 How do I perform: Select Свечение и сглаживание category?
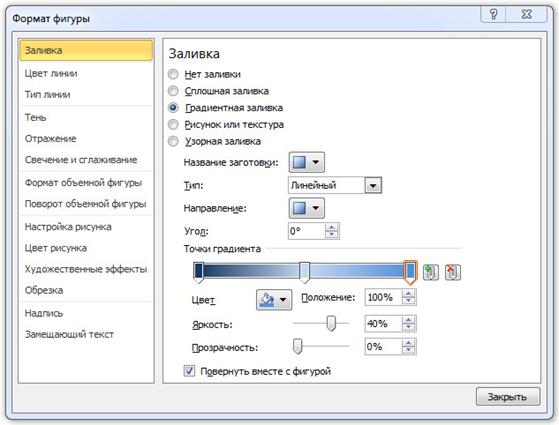point(86,160)
